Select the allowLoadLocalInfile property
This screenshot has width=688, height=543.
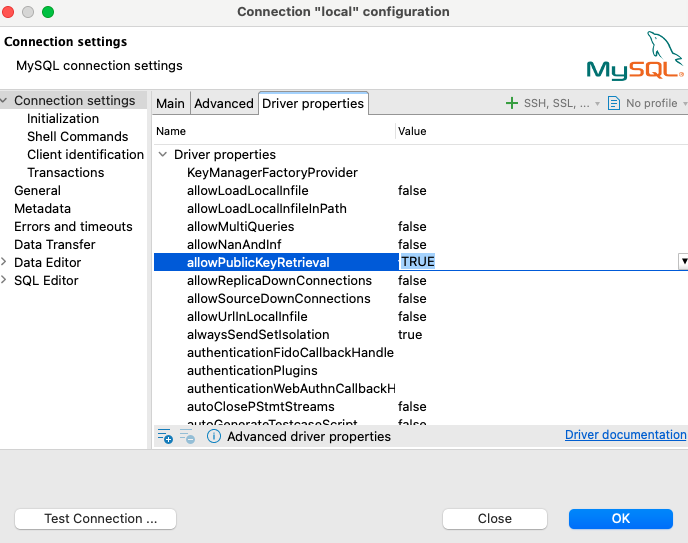tap(247, 190)
